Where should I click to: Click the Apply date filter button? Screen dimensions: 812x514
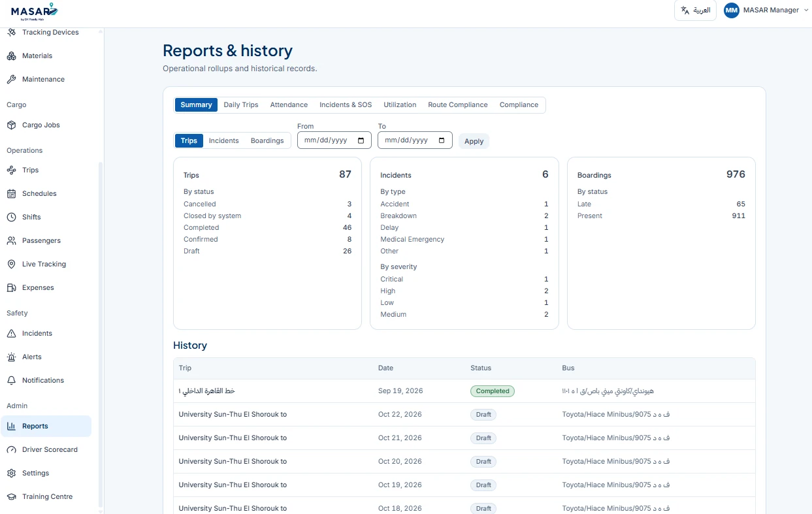tap(474, 141)
